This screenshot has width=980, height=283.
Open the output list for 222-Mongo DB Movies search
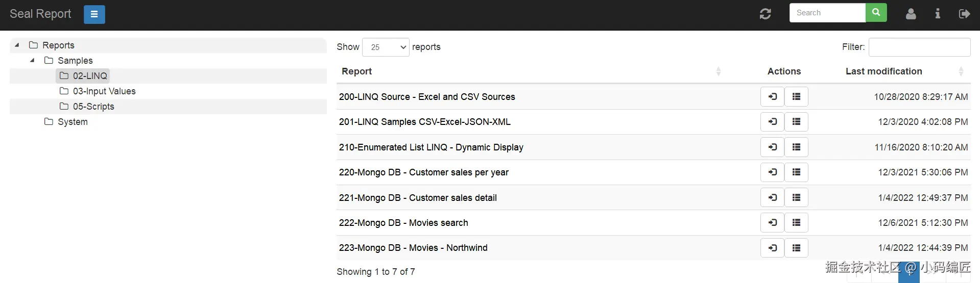coord(796,222)
